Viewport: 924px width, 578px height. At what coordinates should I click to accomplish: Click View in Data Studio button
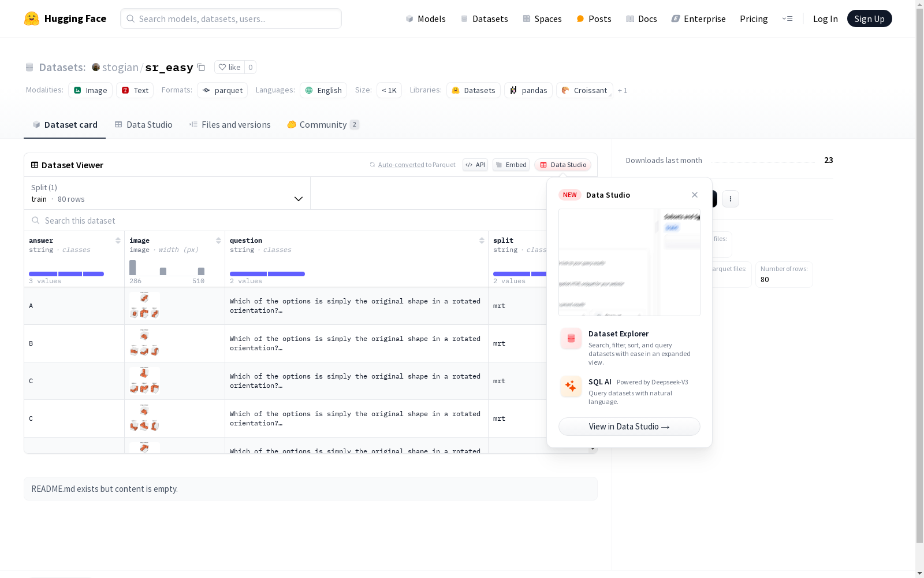pos(629,427)
